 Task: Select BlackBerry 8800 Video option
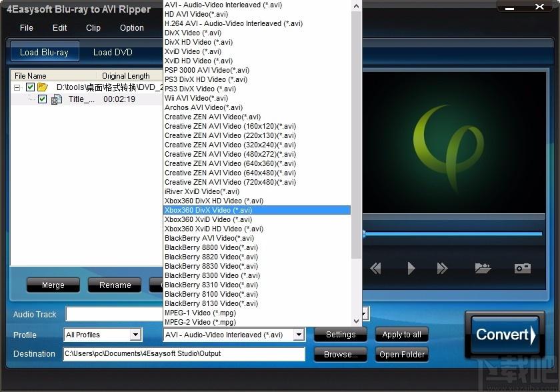tap(257, 247)
